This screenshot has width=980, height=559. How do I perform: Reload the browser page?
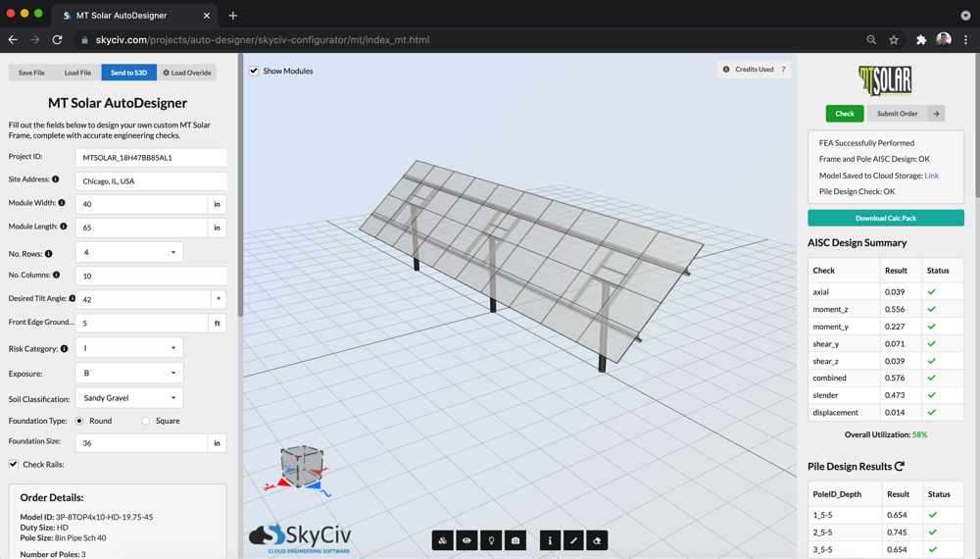point(57,40)
